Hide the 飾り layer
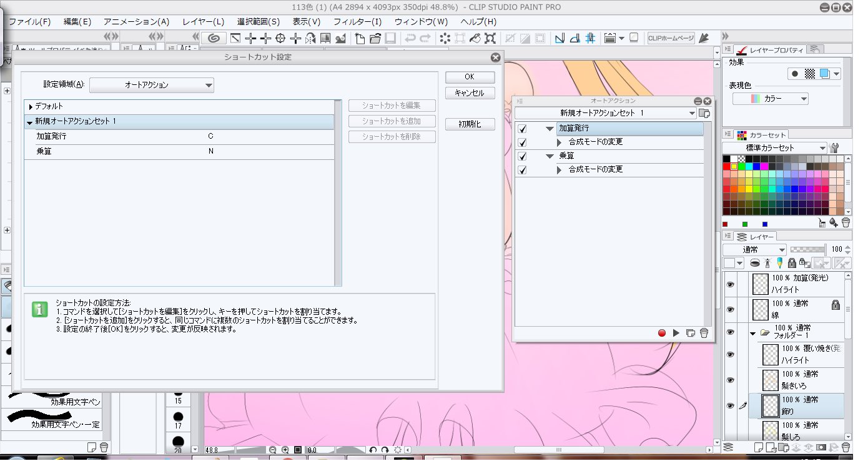868x471 pixels. pos(731,405)
